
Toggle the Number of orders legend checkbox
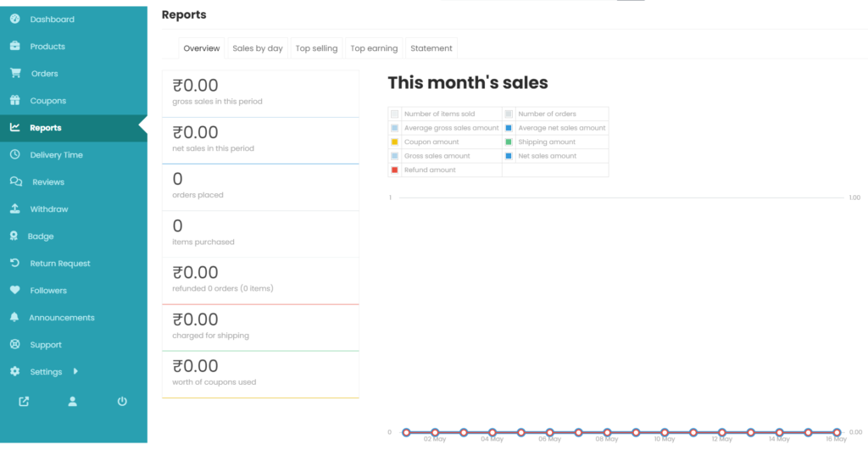point(509,114)
